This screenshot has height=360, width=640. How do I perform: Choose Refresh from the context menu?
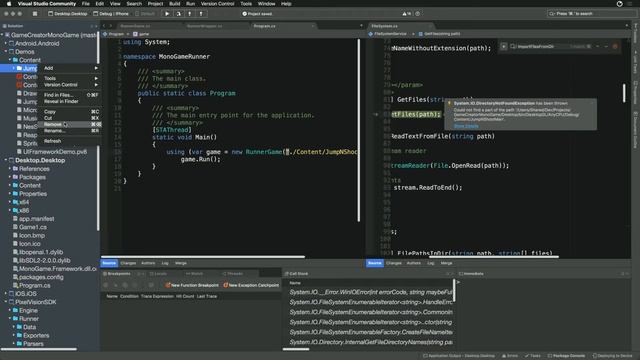click(x=70, y=141)
